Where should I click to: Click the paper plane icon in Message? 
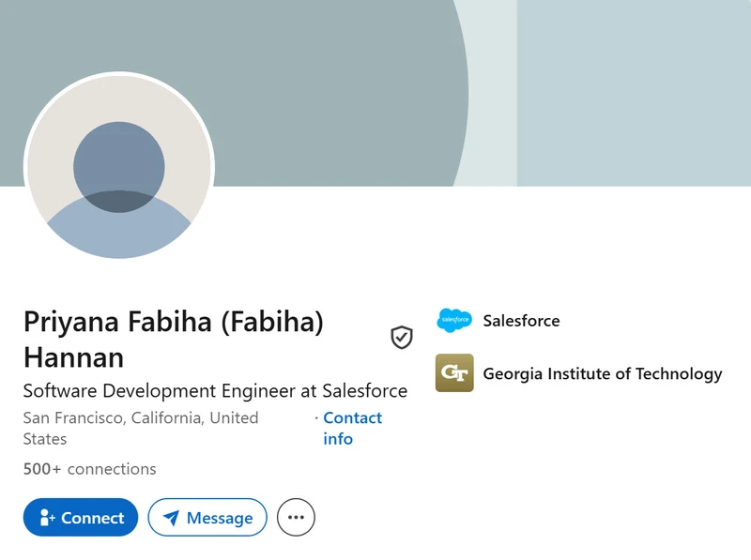(x=171, y=518)
